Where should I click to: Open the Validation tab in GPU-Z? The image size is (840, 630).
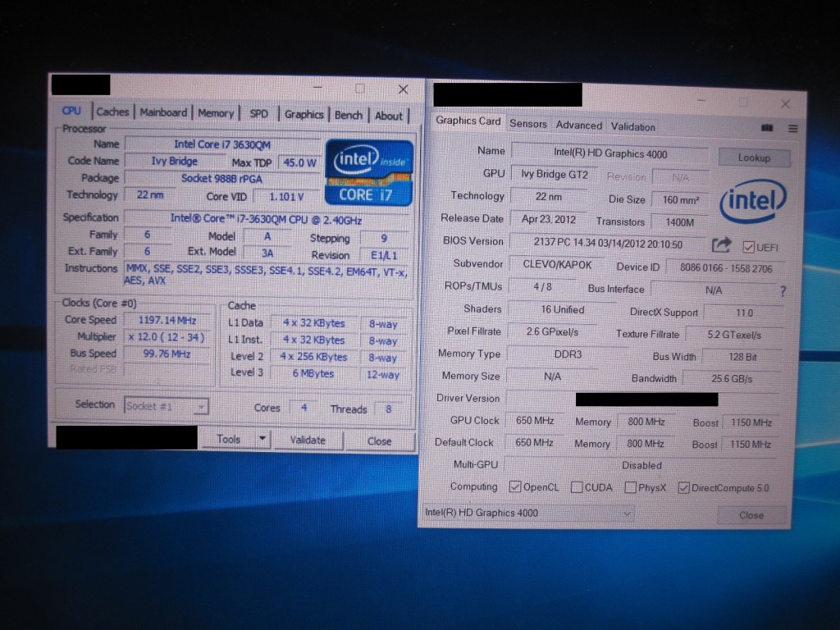point(633,127)
